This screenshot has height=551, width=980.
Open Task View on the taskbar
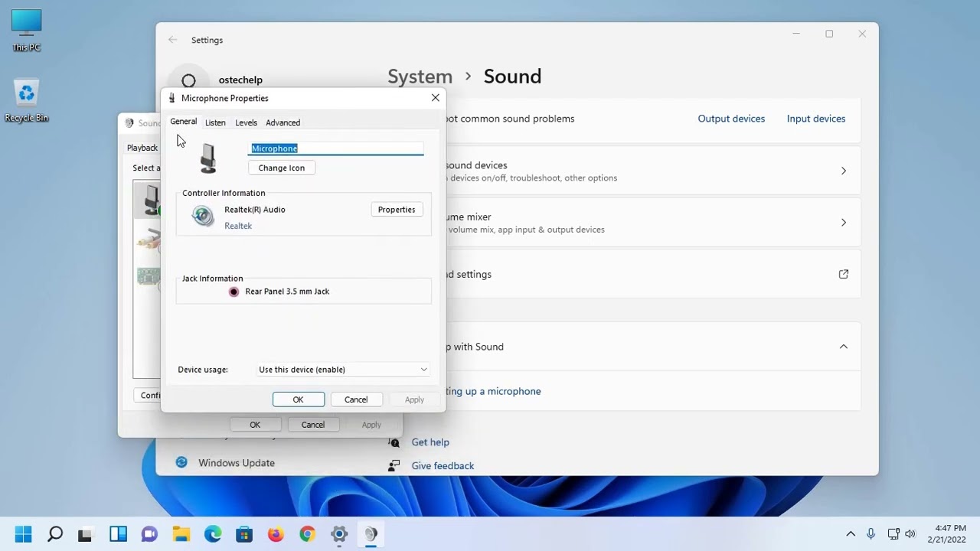click(x=85, y=534)
